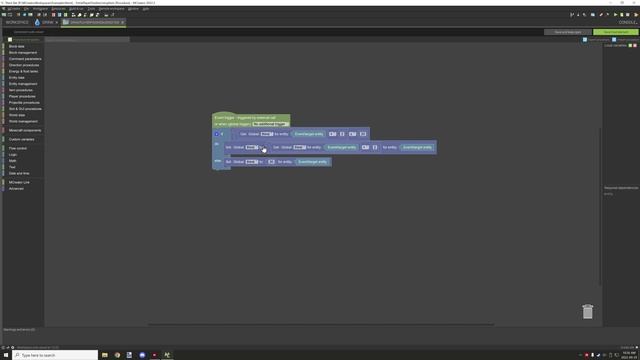The image size is (640, 360).
Task: Open the Minecraft components category
Action: point(25,131)
